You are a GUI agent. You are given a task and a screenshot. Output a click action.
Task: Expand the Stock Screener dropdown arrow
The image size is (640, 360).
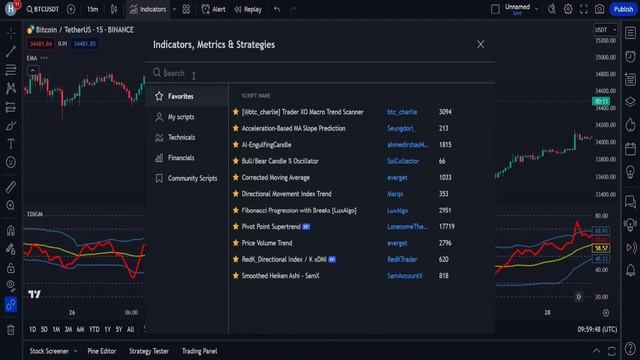pyautogui.click(x=76, y=351)
